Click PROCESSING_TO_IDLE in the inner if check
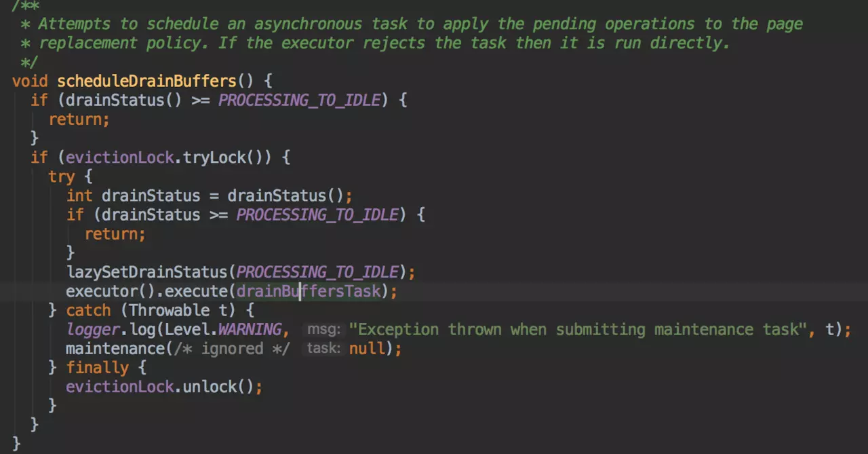 317,215
